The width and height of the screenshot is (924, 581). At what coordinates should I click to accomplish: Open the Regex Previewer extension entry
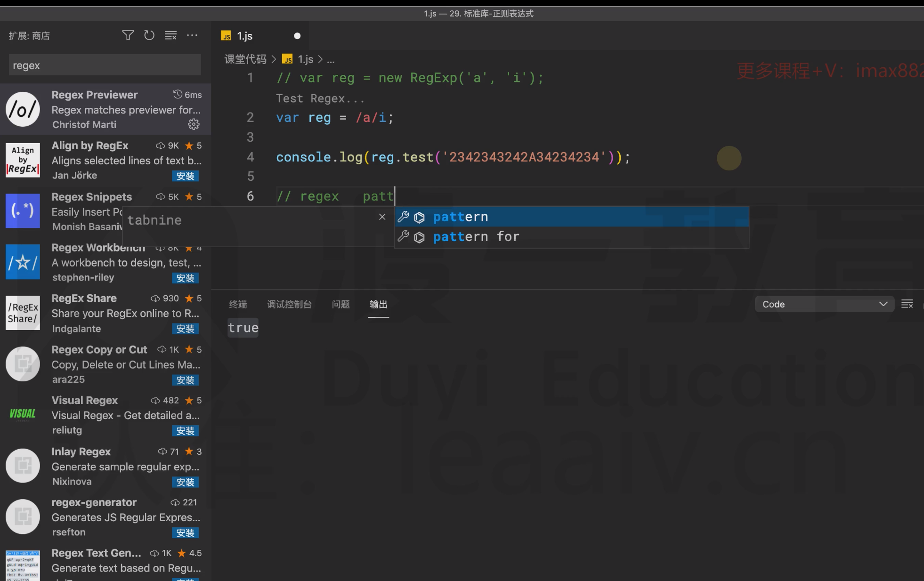coord(105,109)
